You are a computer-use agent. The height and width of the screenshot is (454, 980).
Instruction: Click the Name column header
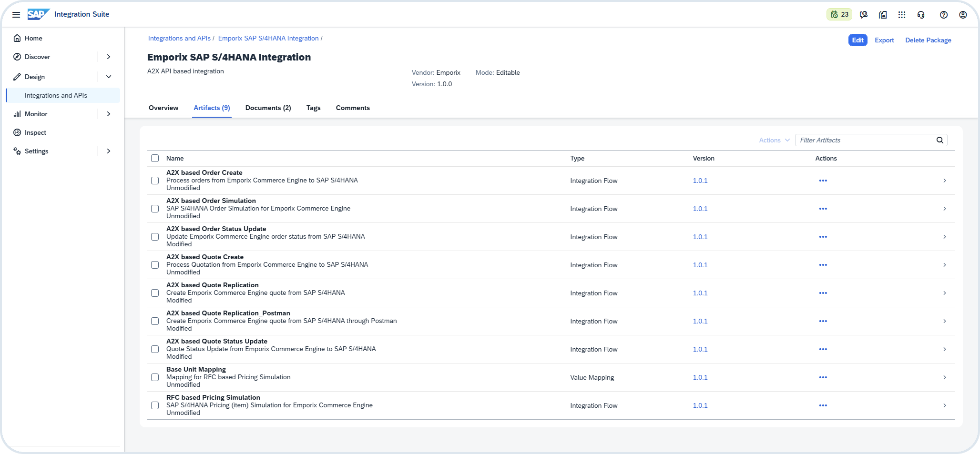point(175,158)
